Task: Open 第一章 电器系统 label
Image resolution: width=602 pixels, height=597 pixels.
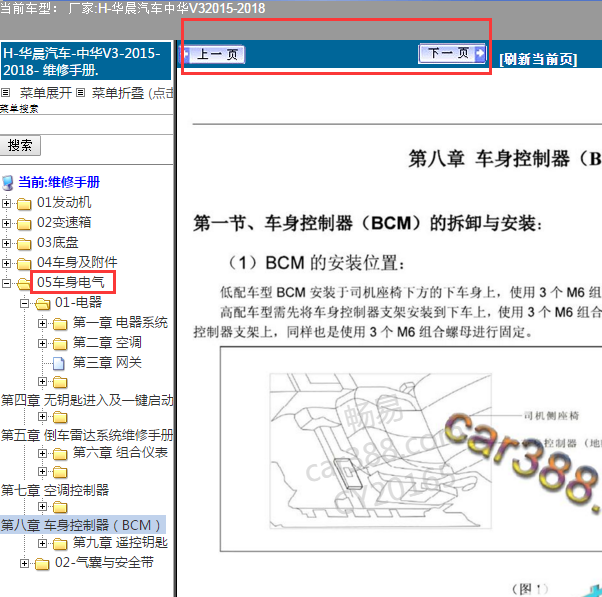Action: click(120, 322)
